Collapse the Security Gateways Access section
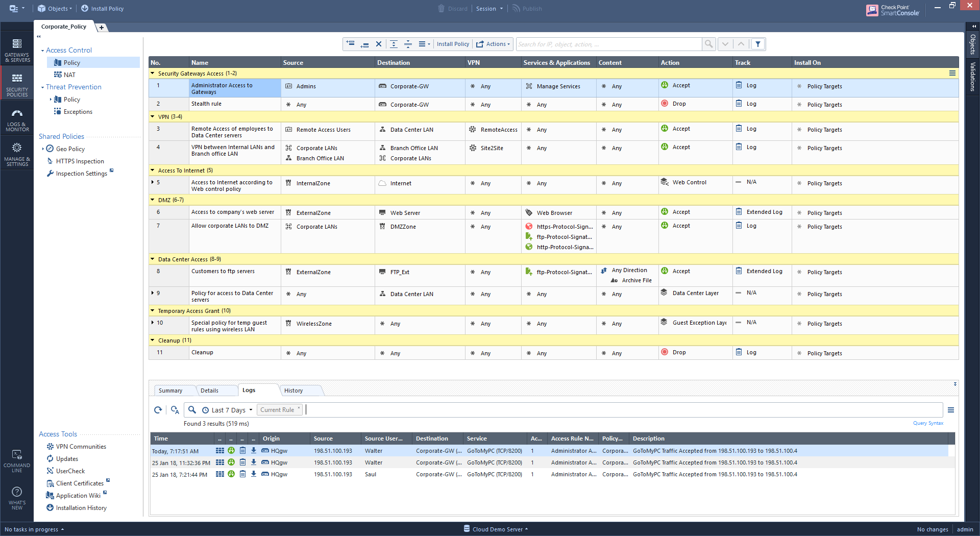This screenshot has height=536, width=980. click(x=153, y=74)
